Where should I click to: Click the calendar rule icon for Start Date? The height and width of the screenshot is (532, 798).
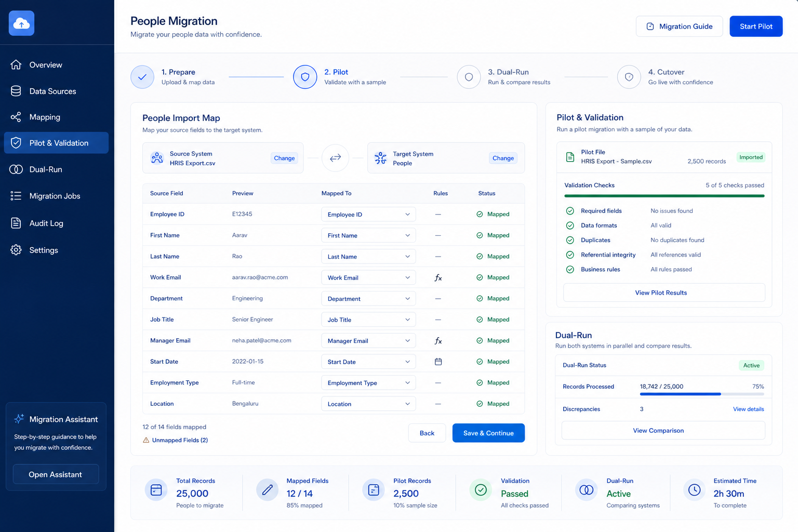438,362
